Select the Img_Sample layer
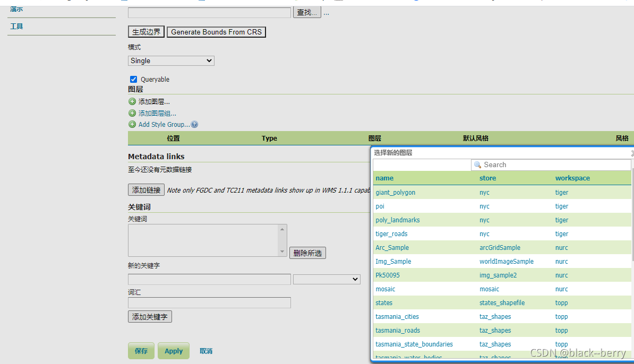634x364 pixels. pyautogui.click(x=393, y=262)
